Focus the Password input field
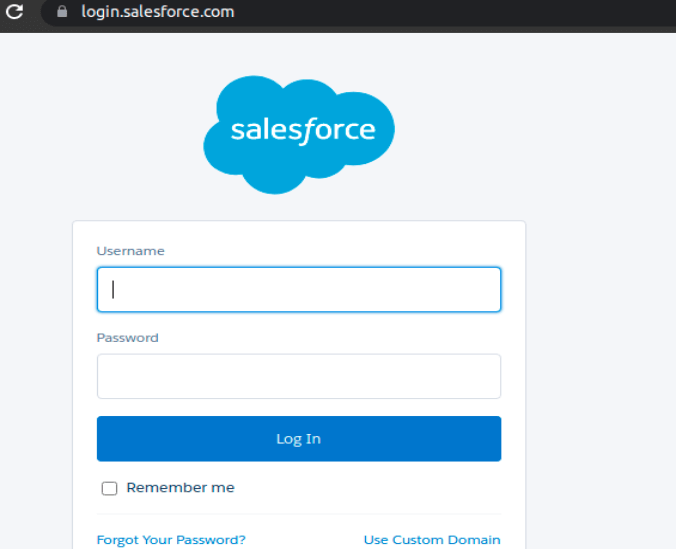Viewport: 676px width, 549px height. tap(299, 376)
